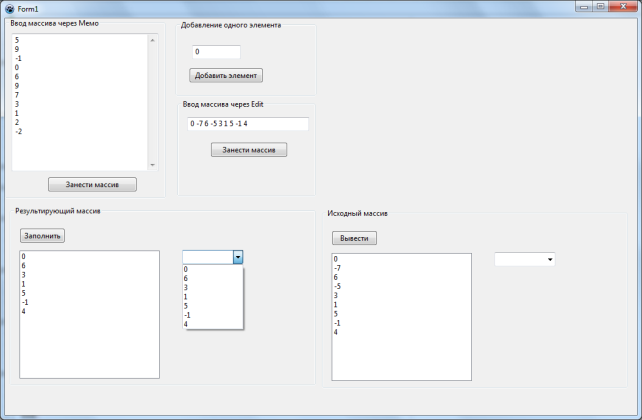This screenshot has width=642, height=420.
Task: Click the Memo scrollbar up arrow
Action: click(x=152, y=40)
